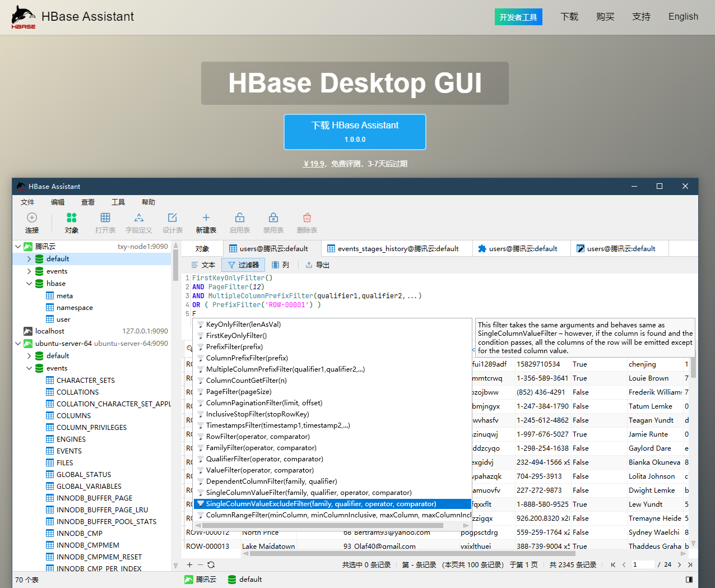Click 下载 HBase Assistant download button

coord(355,132)
